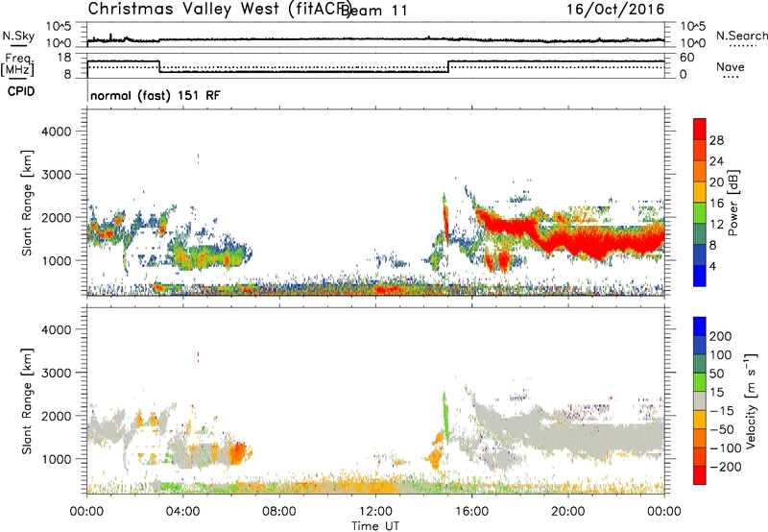Select the 18 tick on frequency axis
The width and height of the screenshot is (768, 532).
[x=63, y=58]
